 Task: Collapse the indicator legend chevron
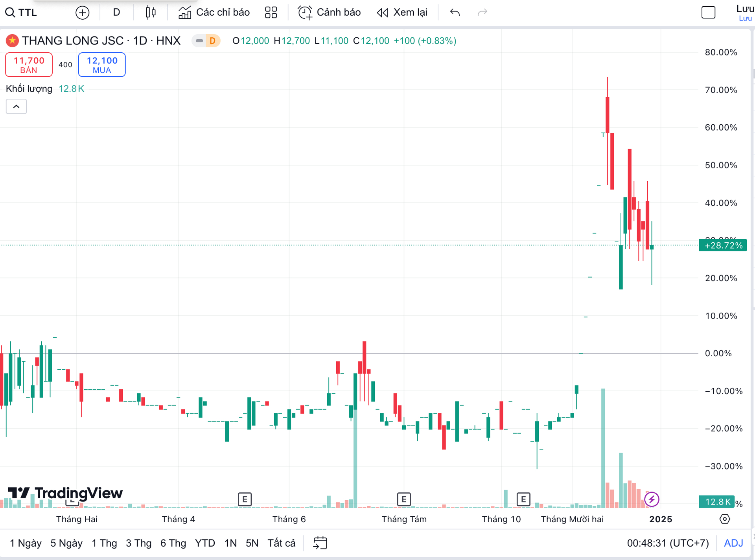pos(16,107)
